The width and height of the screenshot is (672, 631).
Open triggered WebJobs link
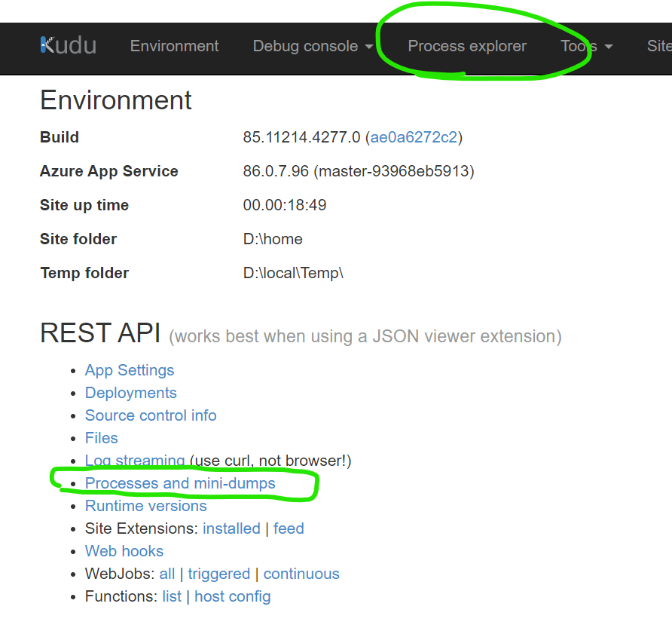coord(218,574)
